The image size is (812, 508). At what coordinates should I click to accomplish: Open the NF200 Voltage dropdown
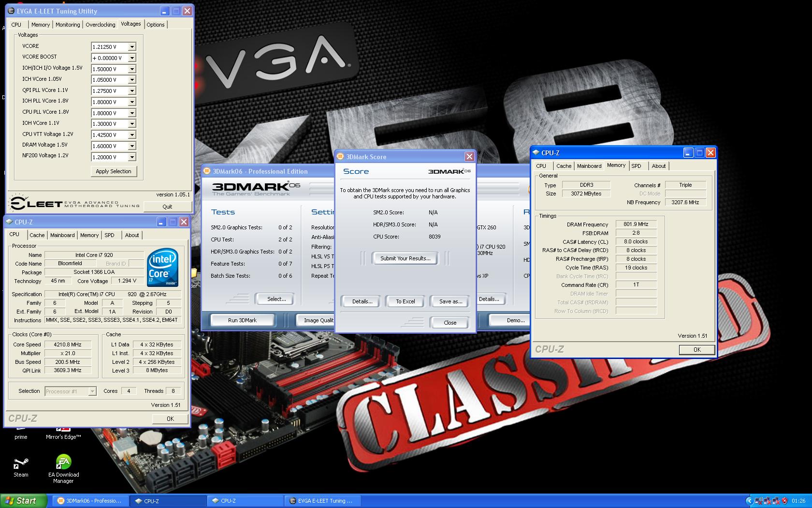pyautogui.click(x=132, y=157)
